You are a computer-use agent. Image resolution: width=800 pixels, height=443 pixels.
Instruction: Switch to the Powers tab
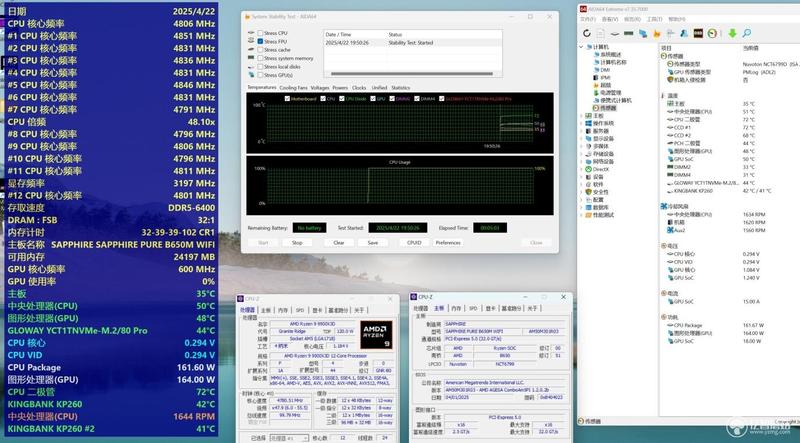point(340,88)
